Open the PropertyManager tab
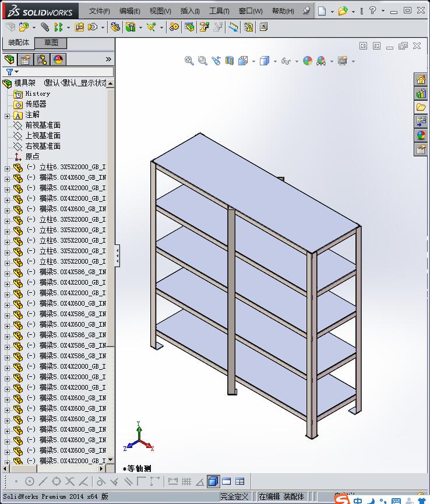This screenshot has width=430, height=504. point(26,60)
